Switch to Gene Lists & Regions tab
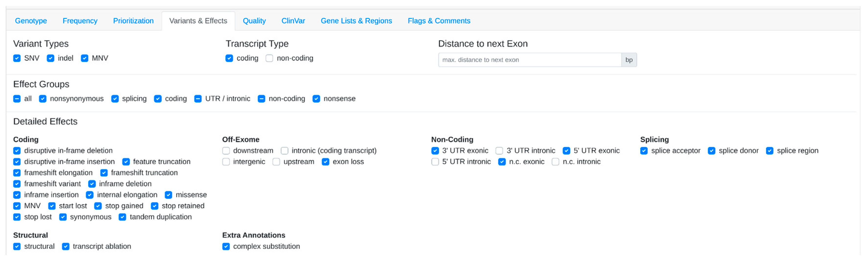The height and width of the screenshot is (265, 868). pyautogui.click(x=356, y=21)
